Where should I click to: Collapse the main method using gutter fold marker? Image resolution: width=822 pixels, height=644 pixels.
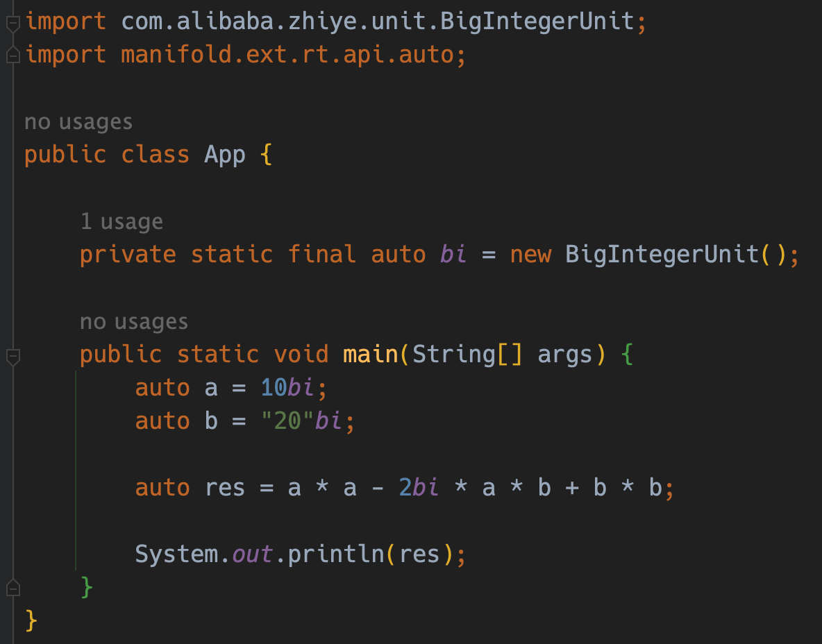(12, 357)
